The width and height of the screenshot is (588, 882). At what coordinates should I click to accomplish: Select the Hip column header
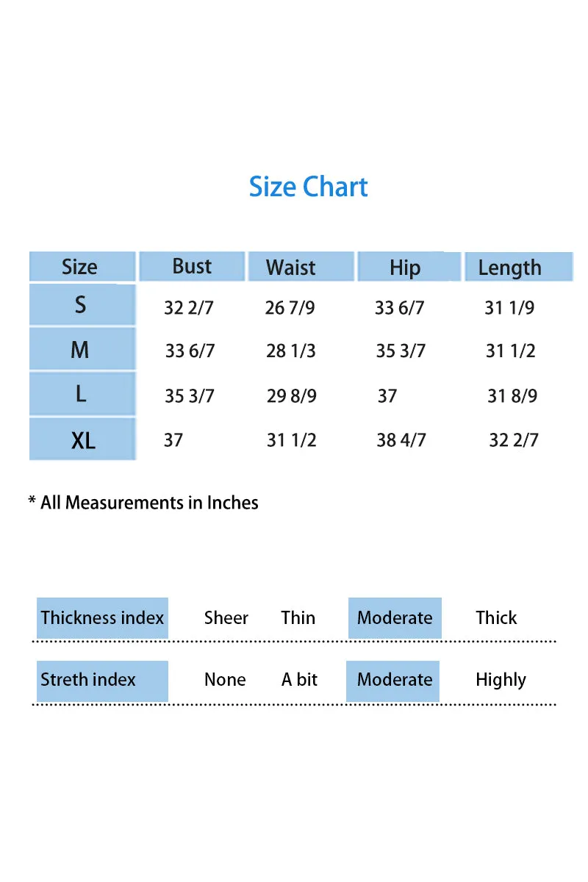409,267
